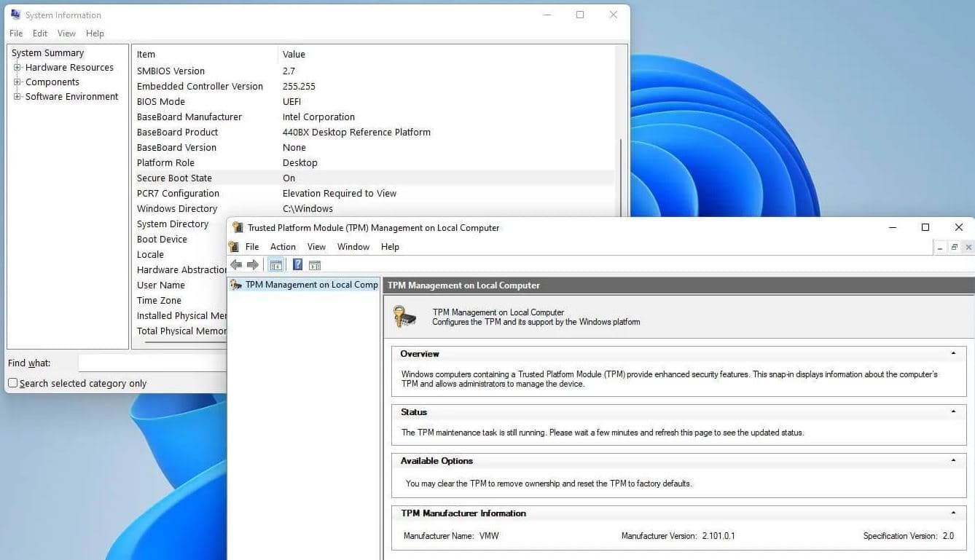This screenshot has width=975, height=560.
Task: Toggle Show/Hide Console Tree icon
Action: tap(275, 265)
